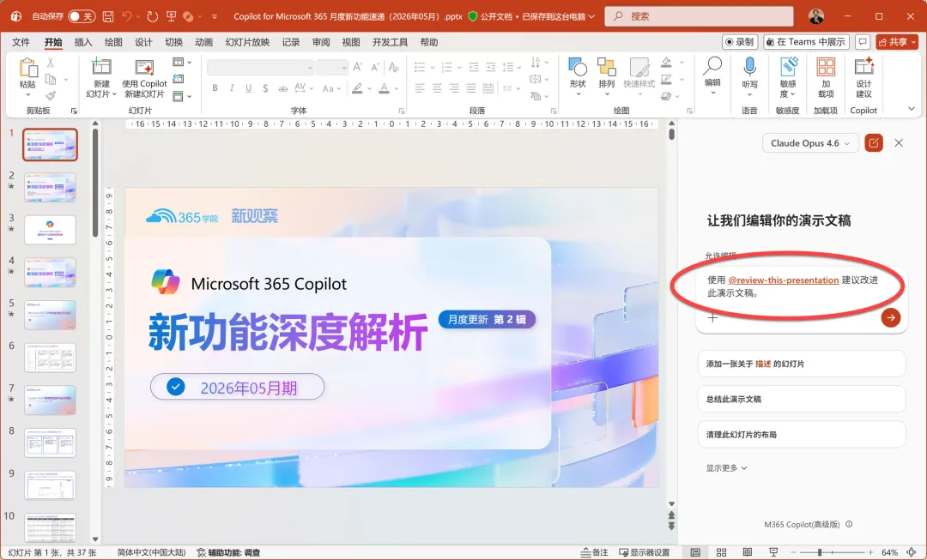Click the normal view icon in status bar
The image size is (927, 560).
(695, 552)
